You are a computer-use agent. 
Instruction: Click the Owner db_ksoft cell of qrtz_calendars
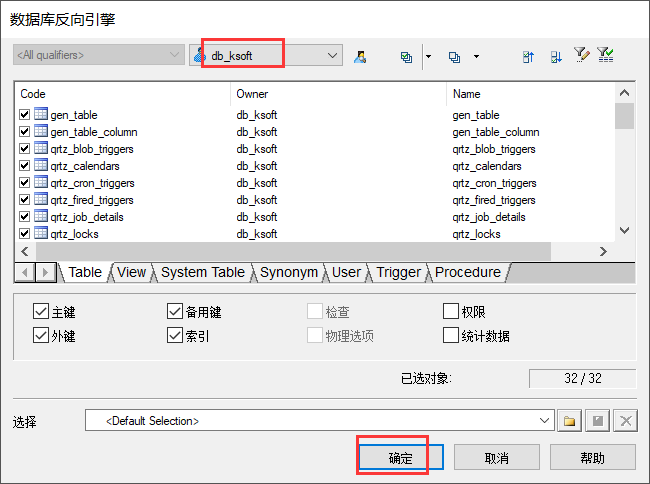pyautogui.click(x=257, y=166)
